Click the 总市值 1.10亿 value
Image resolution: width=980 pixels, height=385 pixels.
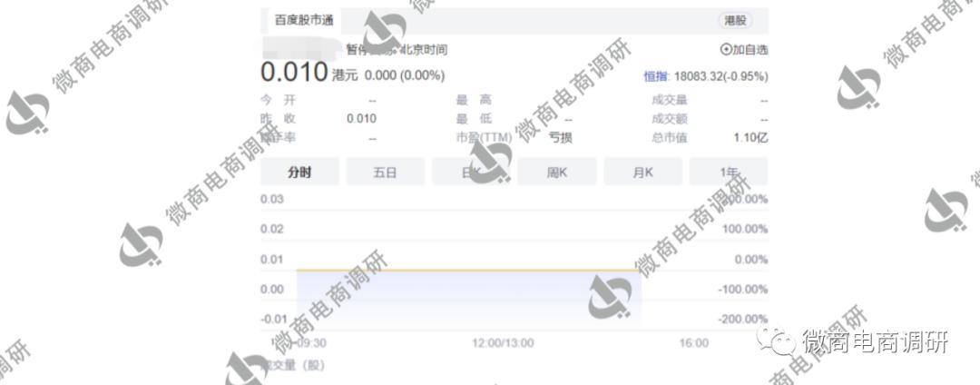(750, 138)
